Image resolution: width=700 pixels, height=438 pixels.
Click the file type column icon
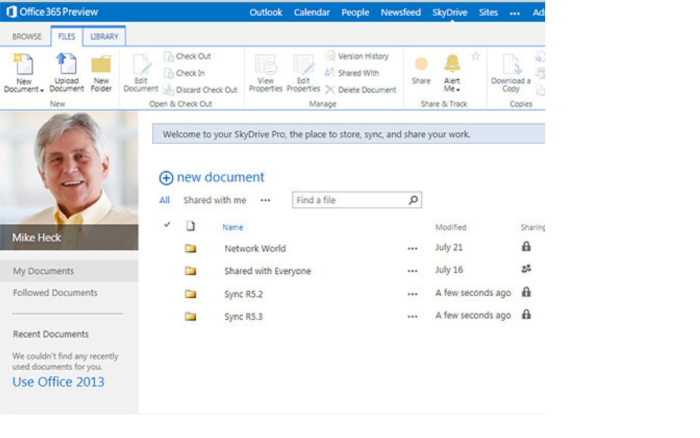point(191,226)
